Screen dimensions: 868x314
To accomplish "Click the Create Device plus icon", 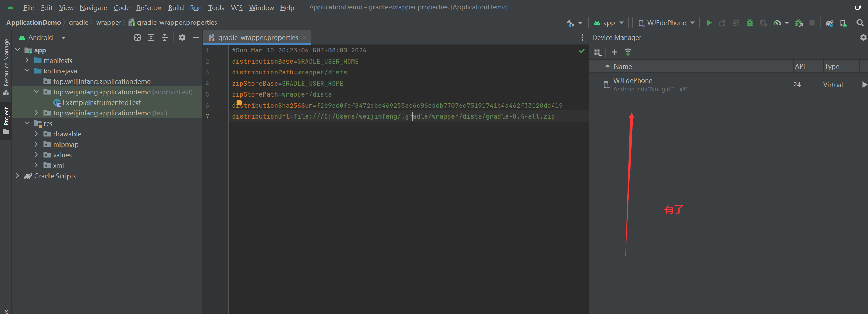I will point(614,52).
